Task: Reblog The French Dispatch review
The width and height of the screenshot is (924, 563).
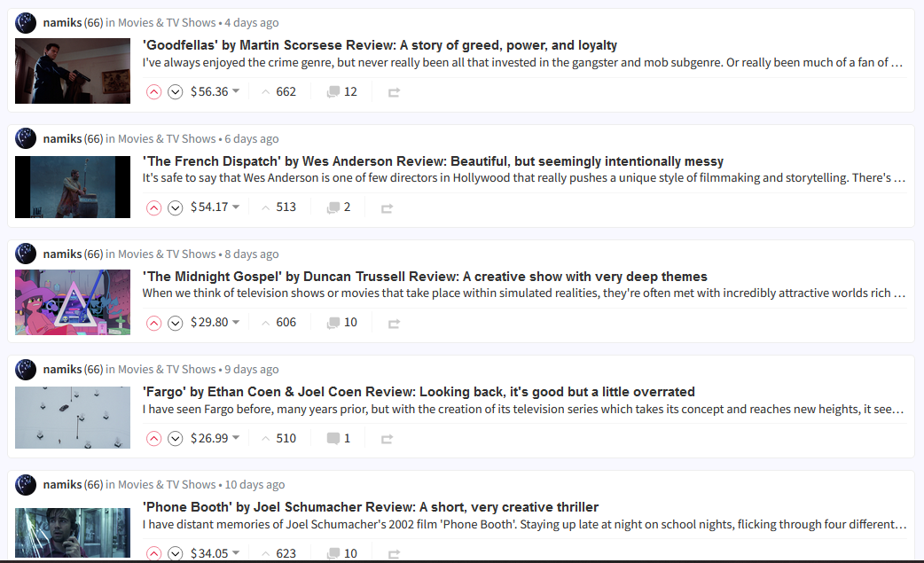Action: (x=388, y=207)
